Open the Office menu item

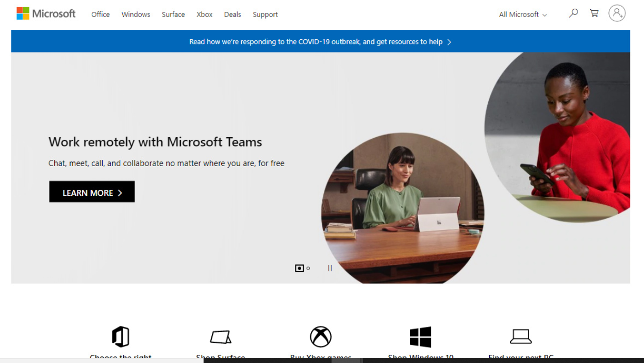coord(101,14)
